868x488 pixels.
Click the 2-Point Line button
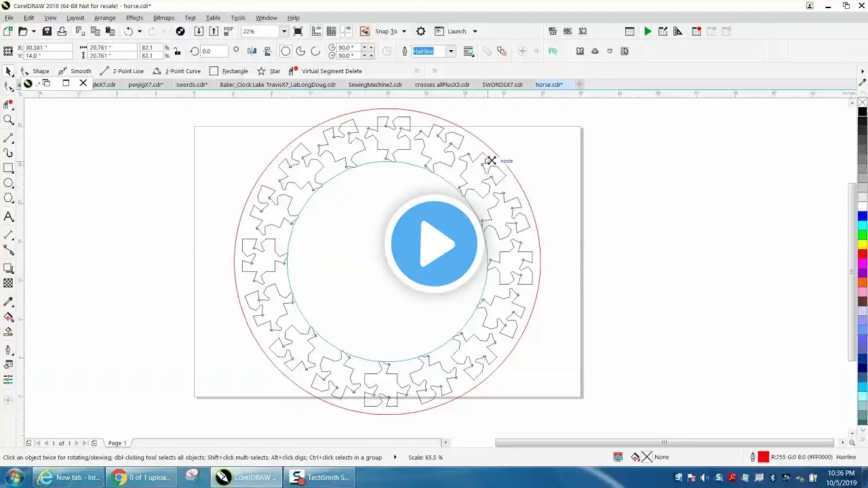pos(121,71)
